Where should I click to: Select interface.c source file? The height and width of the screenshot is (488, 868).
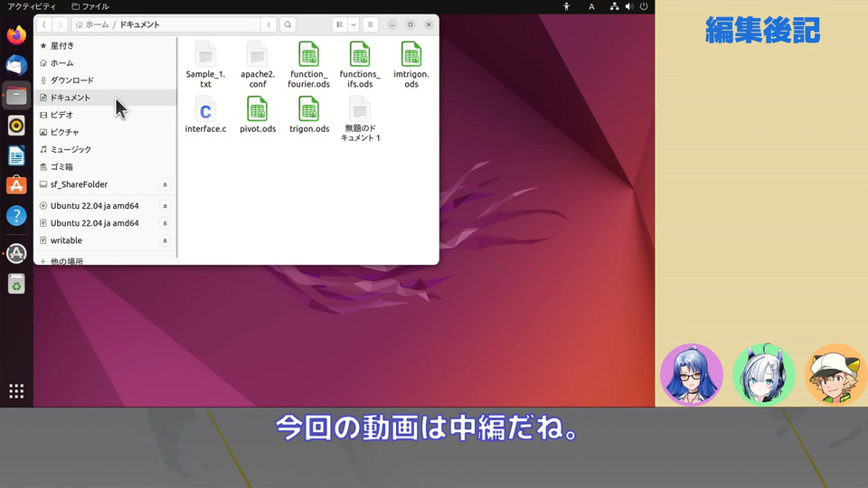click(x=205, y=115)
